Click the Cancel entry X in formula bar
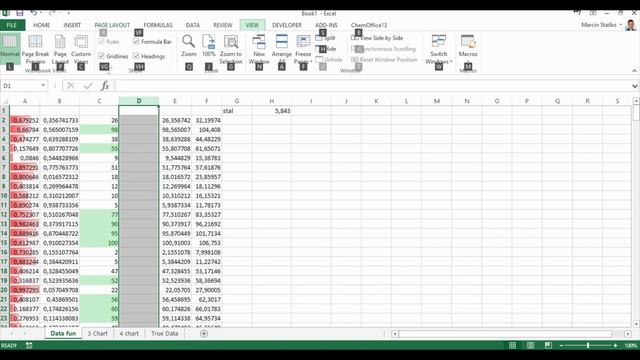The image size is (640, 360). (x=71, y=86)
